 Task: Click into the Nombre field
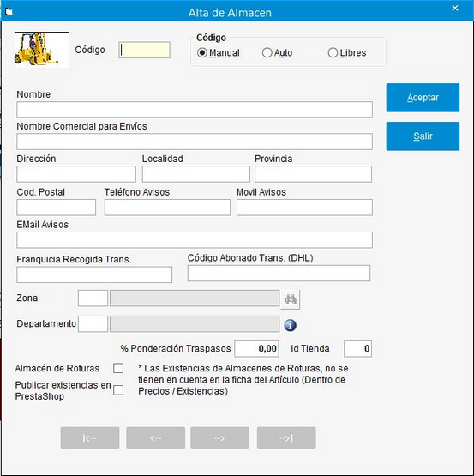[195, 110]
